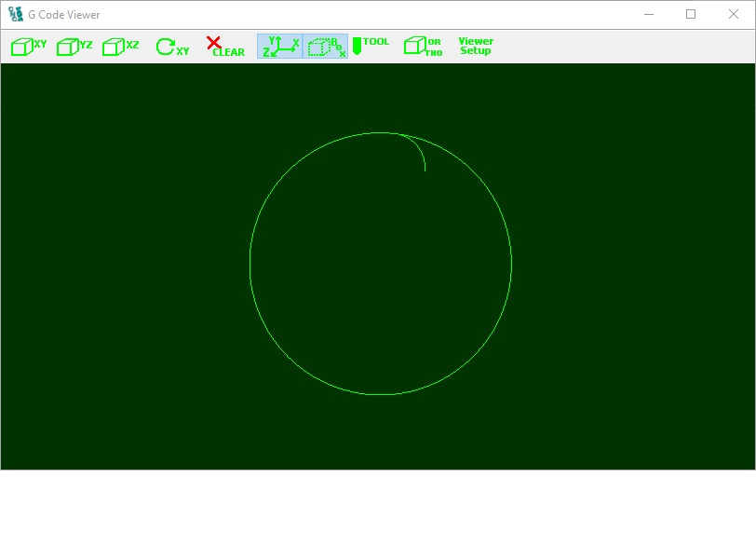Switch to the XY plane view
Screen dimensions: 756x559
tap(29, 47)
